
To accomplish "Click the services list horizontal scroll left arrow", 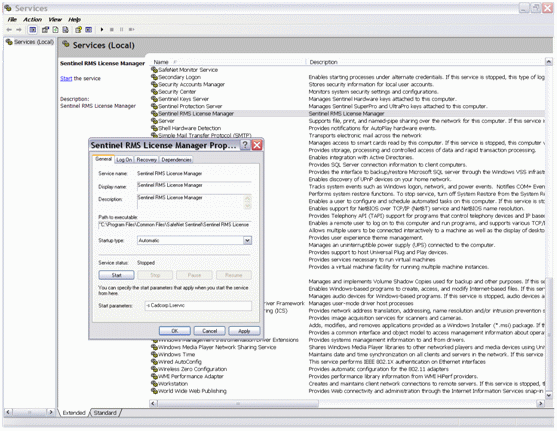I will point(153,403).
